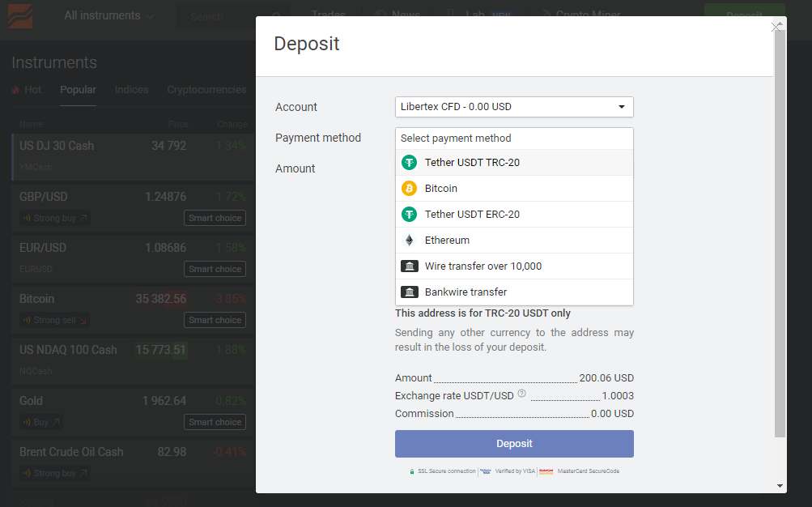Click the Name column header

(31, 124)
